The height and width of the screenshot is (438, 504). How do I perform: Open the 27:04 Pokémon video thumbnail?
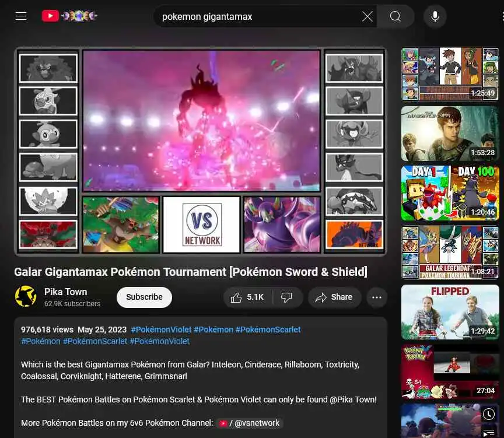(450, 372)
